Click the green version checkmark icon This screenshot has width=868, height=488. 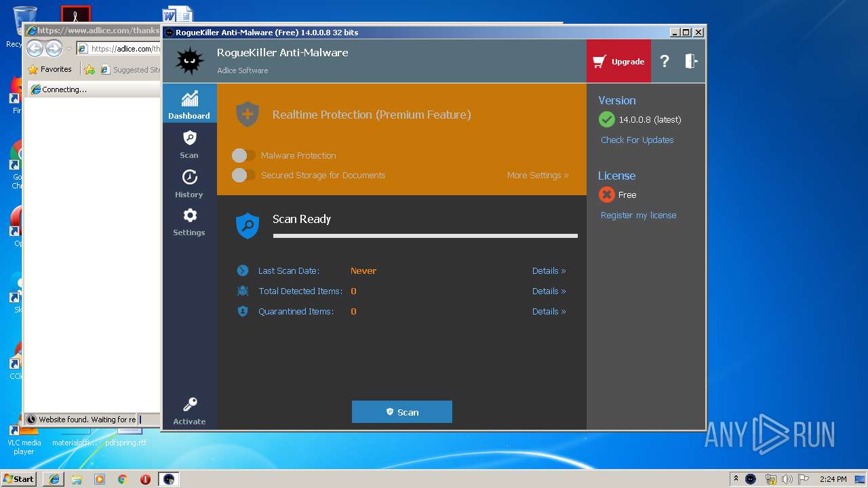(607, 119)
